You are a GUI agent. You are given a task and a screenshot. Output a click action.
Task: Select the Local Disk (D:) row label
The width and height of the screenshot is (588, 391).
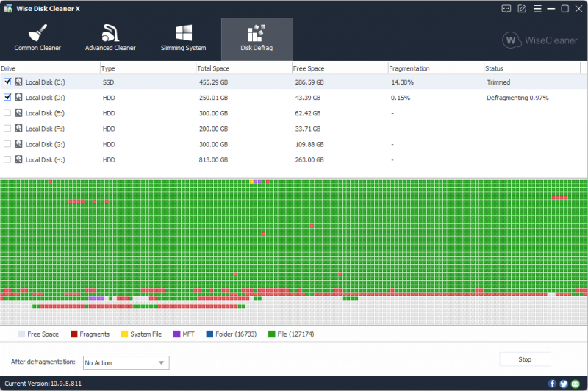pyautogui.click(x=46, y=98)
